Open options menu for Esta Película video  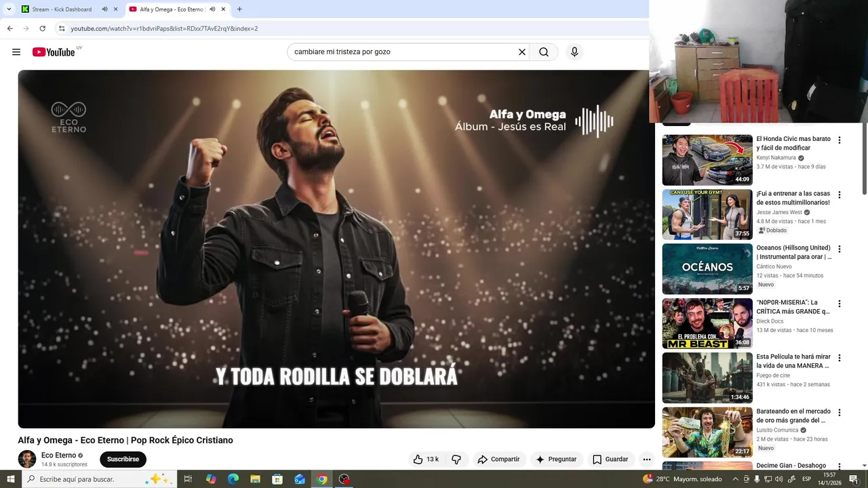coord(840,358)
